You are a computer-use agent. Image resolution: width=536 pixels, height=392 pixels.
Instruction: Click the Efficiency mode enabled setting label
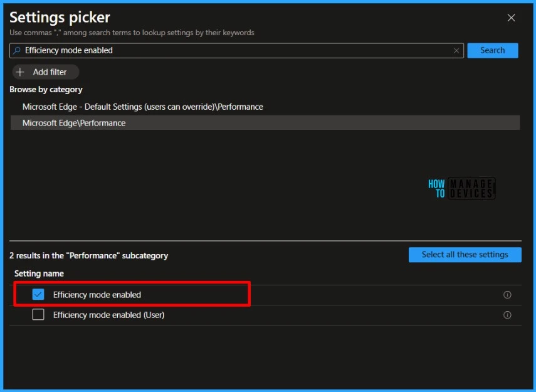97,295
